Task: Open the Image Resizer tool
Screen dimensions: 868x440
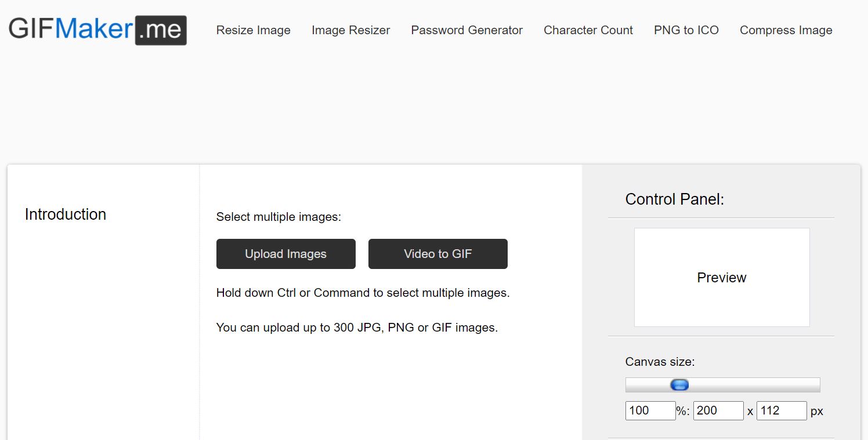Action: point(350,30)
